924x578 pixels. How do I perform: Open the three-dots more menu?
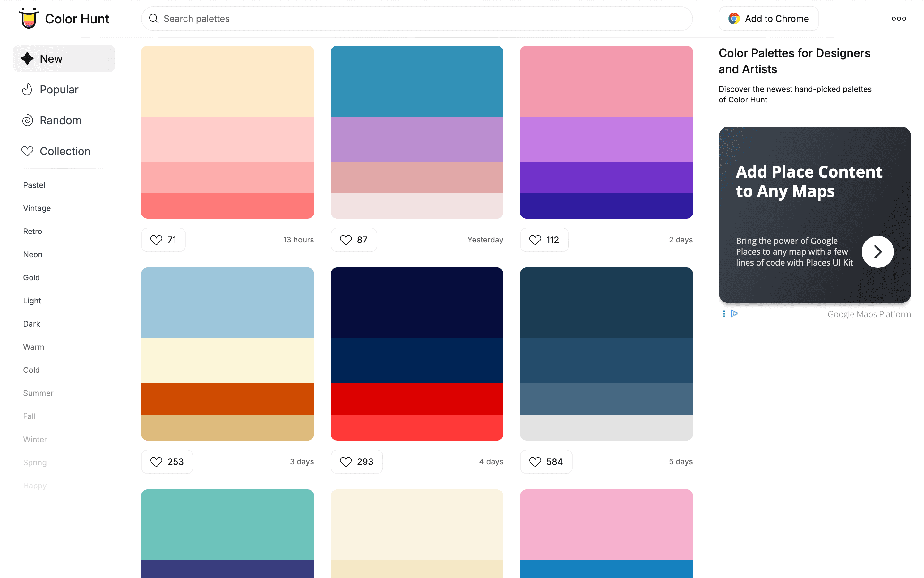click(898, 18)
